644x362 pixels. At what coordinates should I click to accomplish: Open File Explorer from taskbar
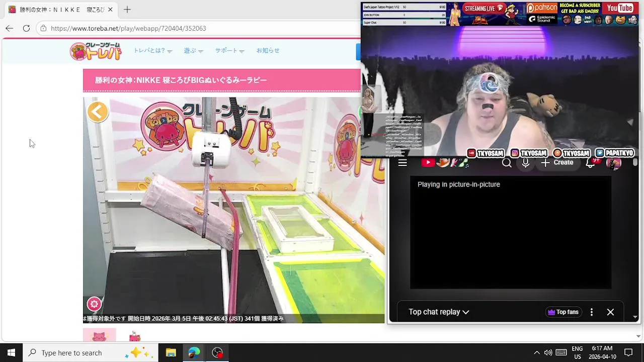point(171,352)
